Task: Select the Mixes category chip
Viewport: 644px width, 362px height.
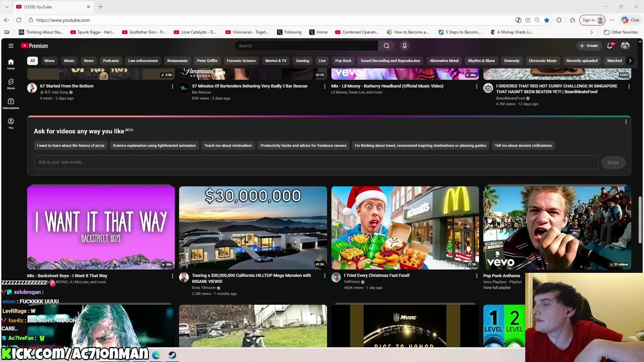Action: point(49,61)
